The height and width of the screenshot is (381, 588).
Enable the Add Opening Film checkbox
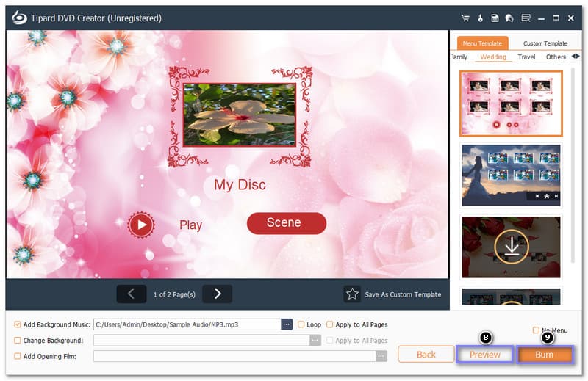click(x=17, y=356)
